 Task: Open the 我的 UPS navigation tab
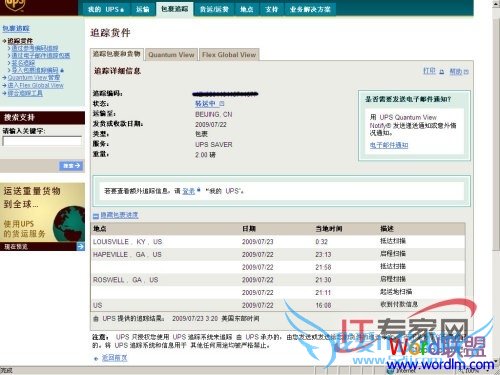106,9
